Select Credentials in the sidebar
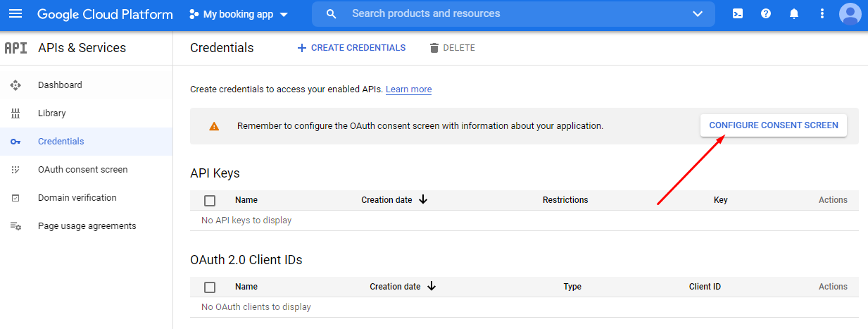The width and height of the screenshot is (868, 329). click(x=87, y=141)
